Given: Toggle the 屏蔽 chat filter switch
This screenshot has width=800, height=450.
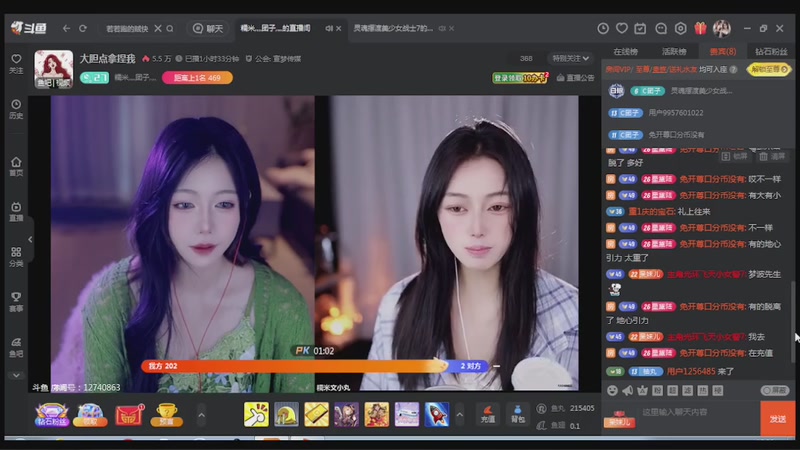Looking at the screenshot, I should pos(775,390).
